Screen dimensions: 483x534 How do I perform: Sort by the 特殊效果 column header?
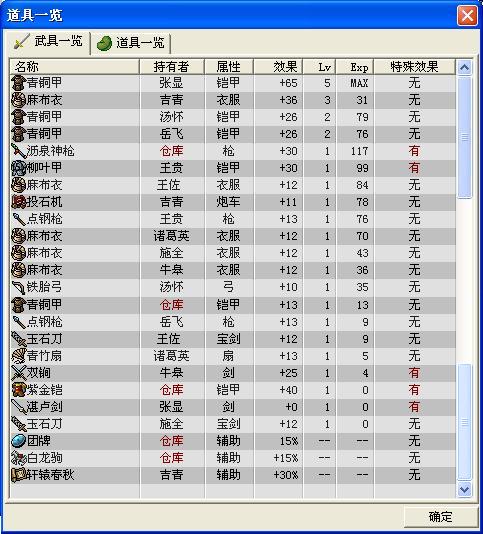pyautogui.click(x=415, y=67)
